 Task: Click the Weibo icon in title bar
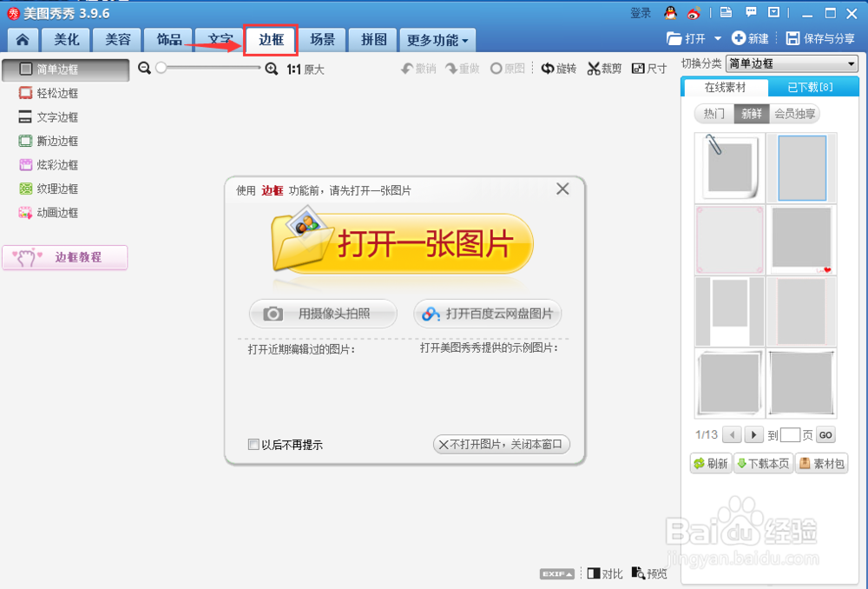click(x=694, y=13)
